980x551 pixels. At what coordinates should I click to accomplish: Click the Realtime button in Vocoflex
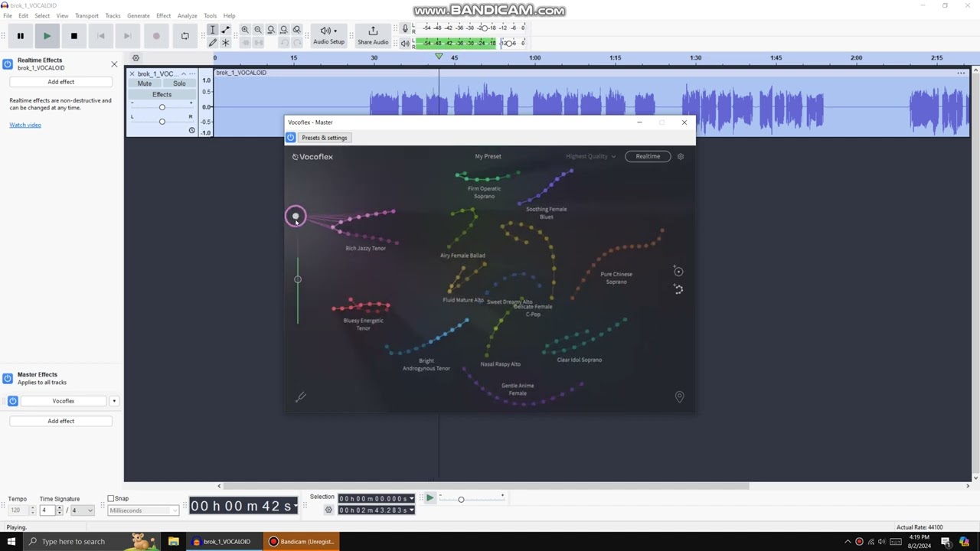tap(648, 156)
